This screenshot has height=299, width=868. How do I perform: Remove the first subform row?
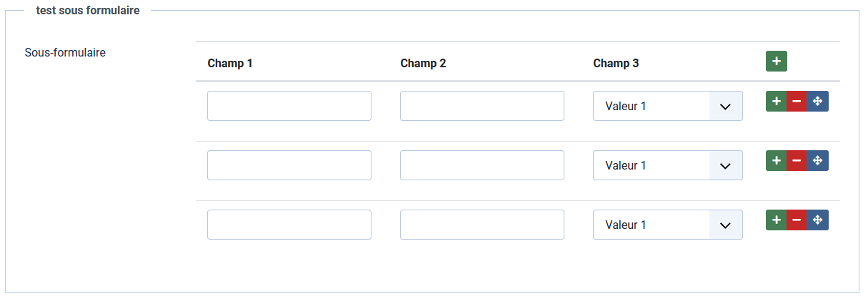click(797, 102)
